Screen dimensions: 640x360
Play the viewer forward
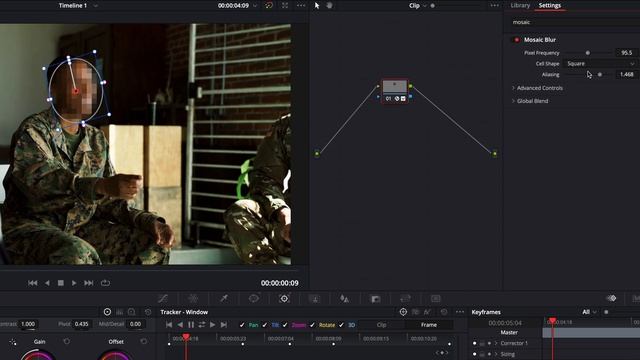pos(74,283)
